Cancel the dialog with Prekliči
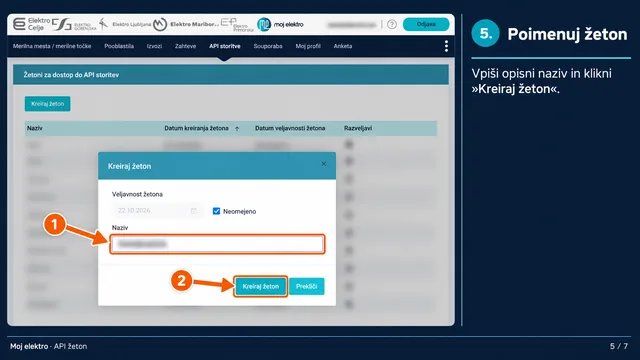The image size is (640, 360). pos(307,286)
